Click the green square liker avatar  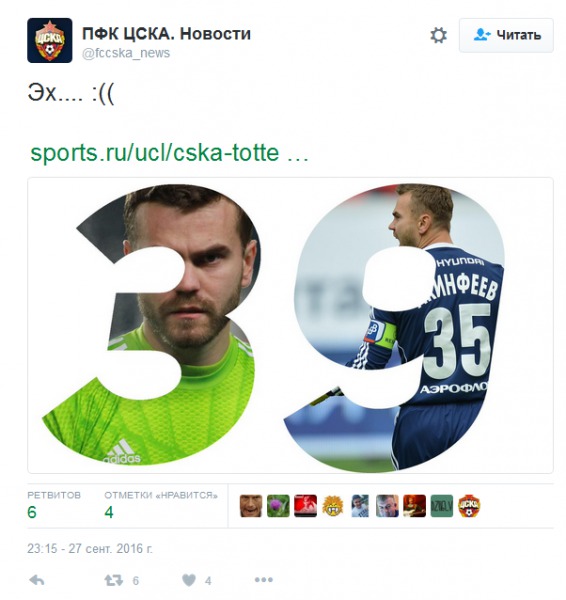[442, 506]
